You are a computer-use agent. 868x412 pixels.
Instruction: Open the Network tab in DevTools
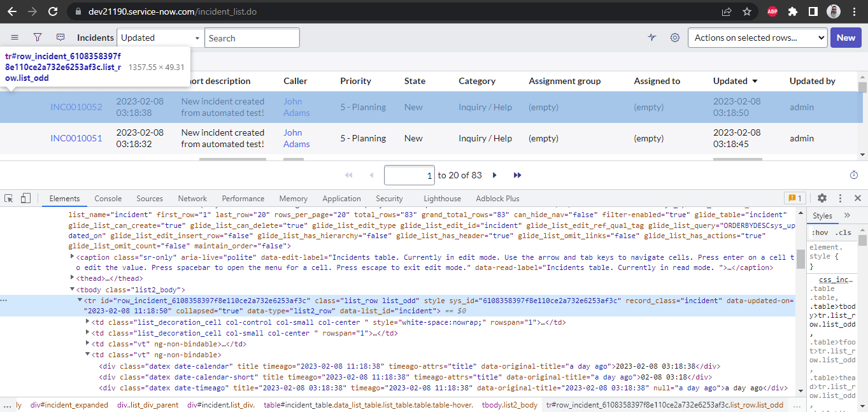pos(192,198)
